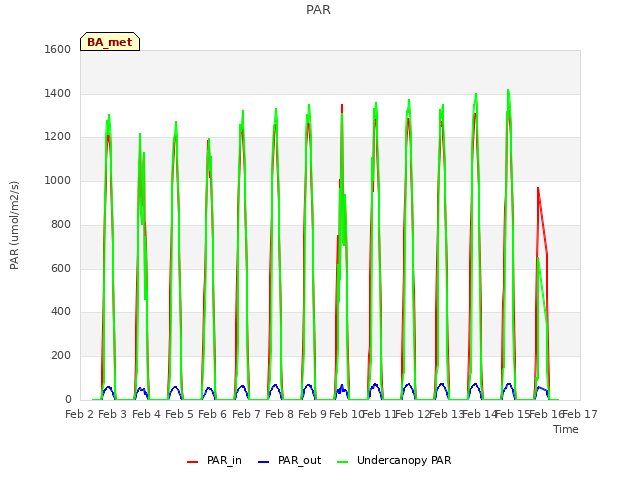Click the Time x-axis label
Viewport: 640px width, 480px height.
point(566,429)
